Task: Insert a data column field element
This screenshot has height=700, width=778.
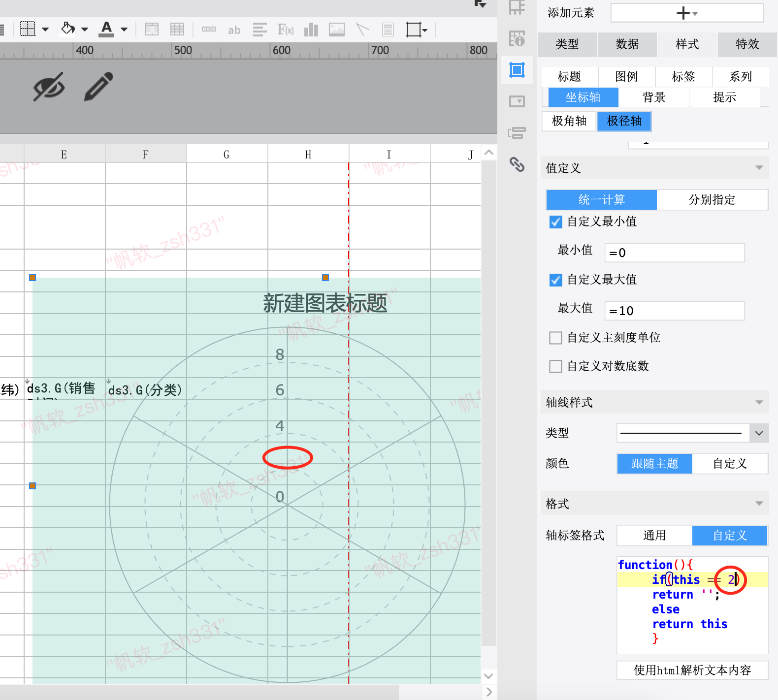Action: 209,30
